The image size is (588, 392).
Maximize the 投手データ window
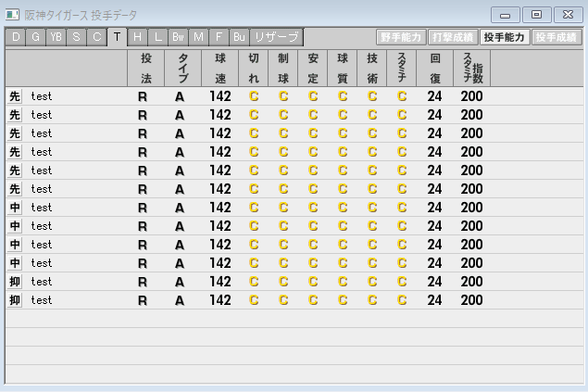pyautogui.click(x=536, y=14)
